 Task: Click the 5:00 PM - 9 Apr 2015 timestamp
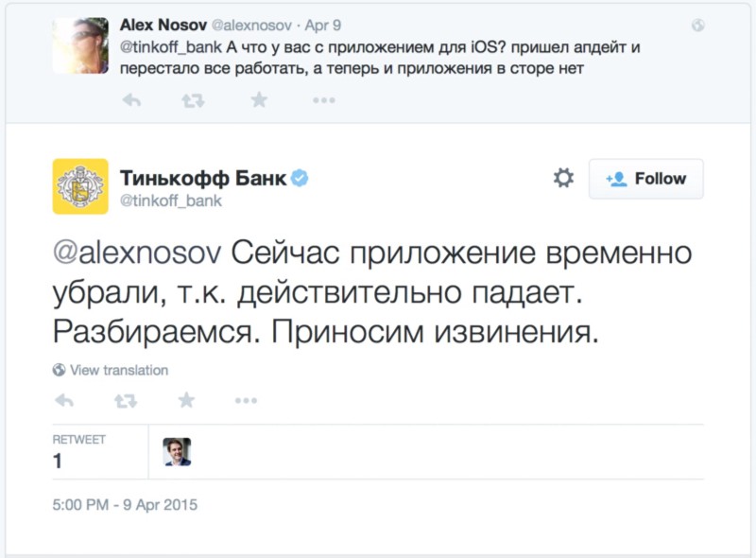[125, 504]
